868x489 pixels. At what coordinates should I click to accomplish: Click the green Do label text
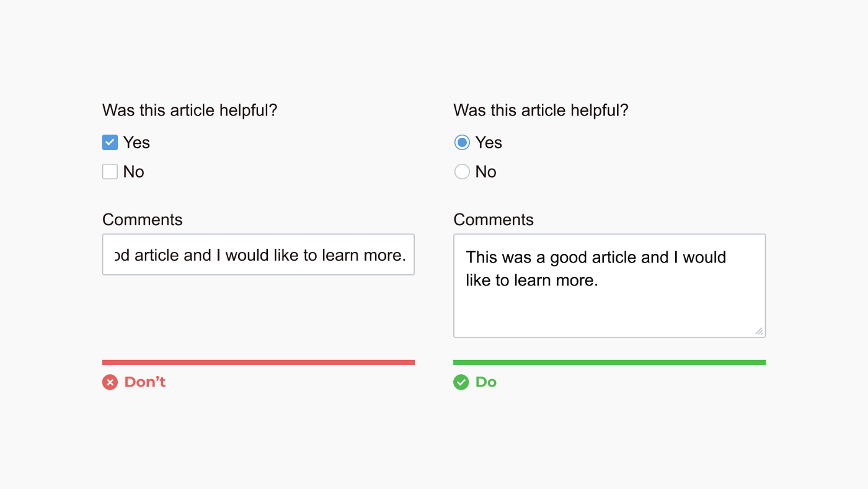[486, 382]
